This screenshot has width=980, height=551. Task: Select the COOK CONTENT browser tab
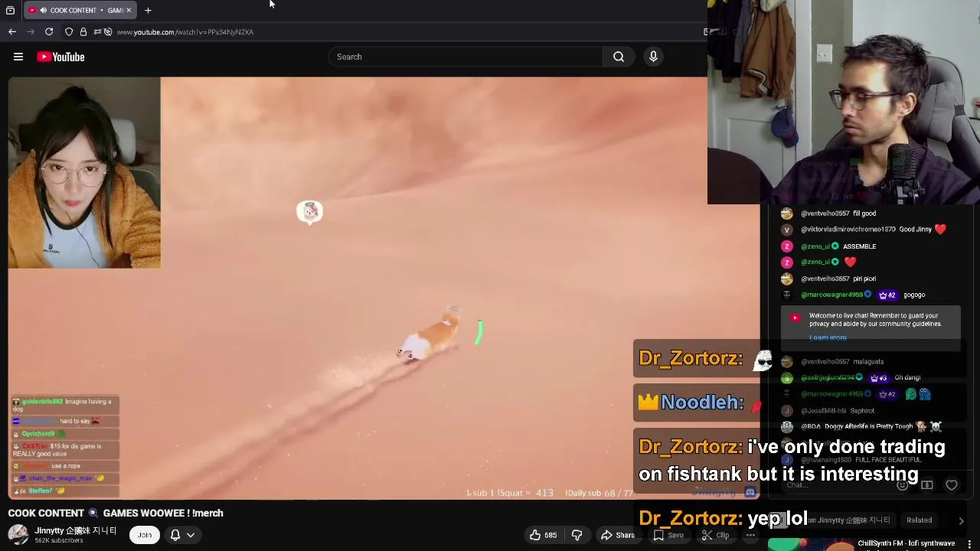80,10
